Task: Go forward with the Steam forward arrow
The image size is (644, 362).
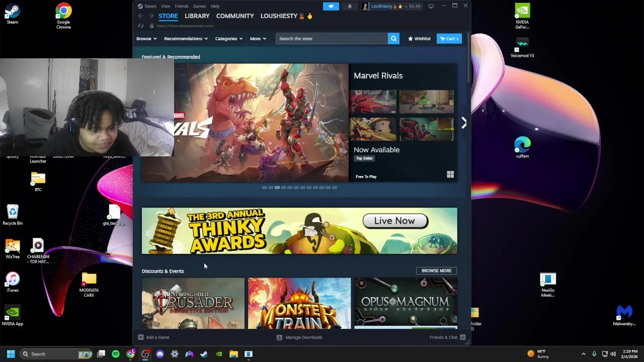Action: tap(151, 16)
